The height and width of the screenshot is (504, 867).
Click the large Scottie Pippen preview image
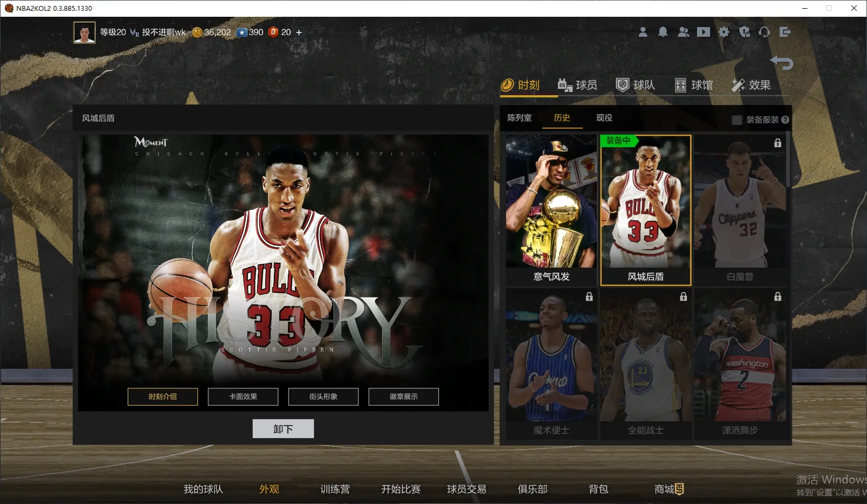pyautogui.click(x=283, y=273)
